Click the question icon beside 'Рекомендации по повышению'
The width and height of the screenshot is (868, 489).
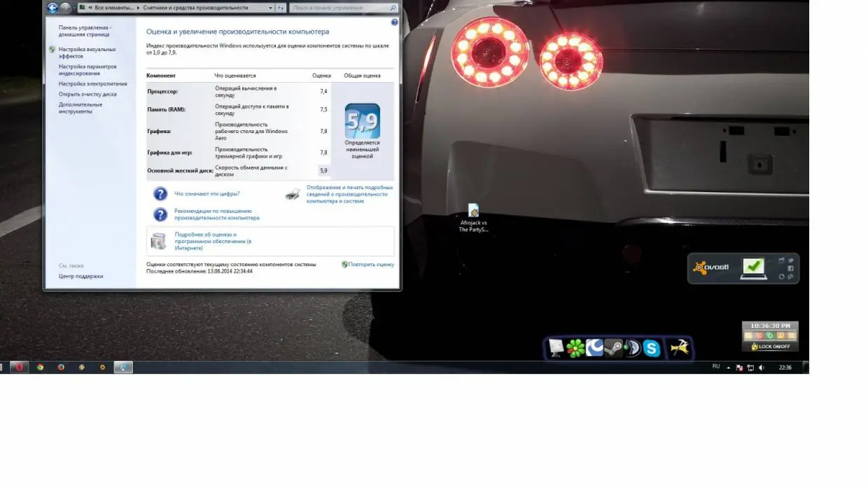(x=160, y=214)
